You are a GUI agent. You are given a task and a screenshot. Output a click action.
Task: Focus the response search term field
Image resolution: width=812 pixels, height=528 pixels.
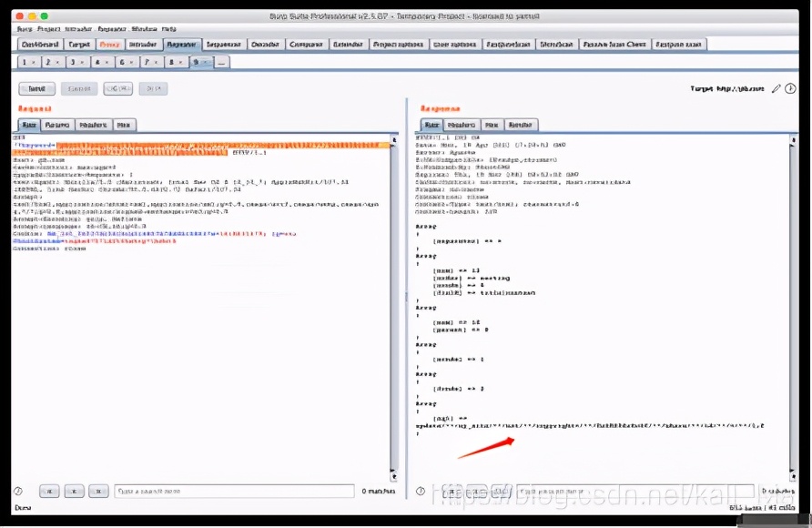tap(634, 491)
